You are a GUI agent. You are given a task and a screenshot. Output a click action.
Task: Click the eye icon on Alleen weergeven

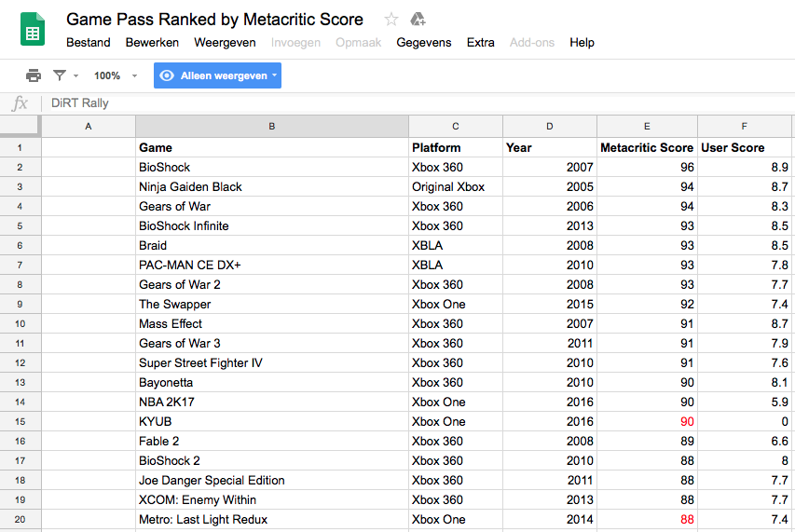[x=166, y=75]
